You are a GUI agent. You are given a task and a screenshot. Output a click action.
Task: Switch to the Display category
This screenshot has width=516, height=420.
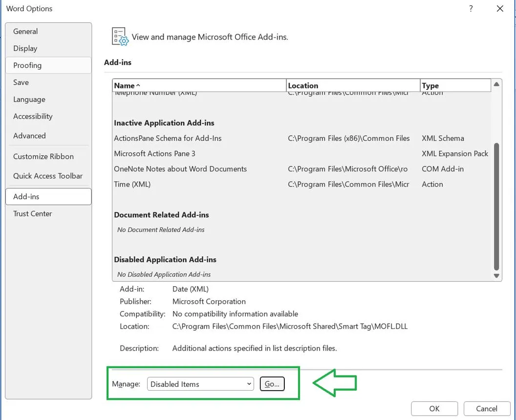(48, 48)
